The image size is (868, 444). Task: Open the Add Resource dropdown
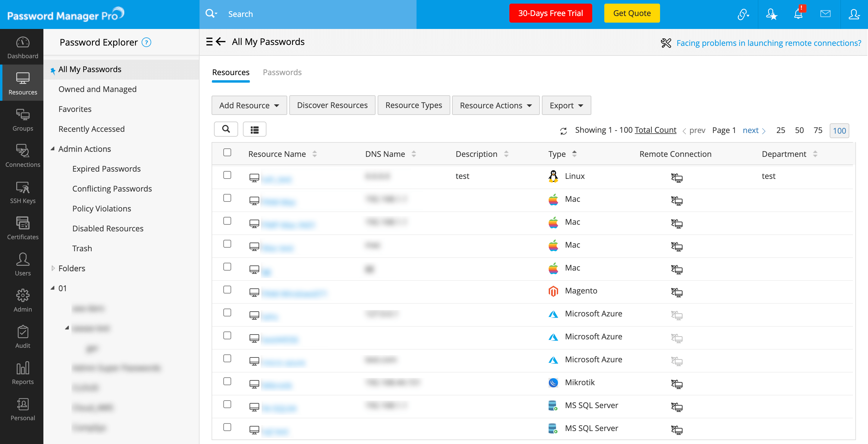(249, 106)
